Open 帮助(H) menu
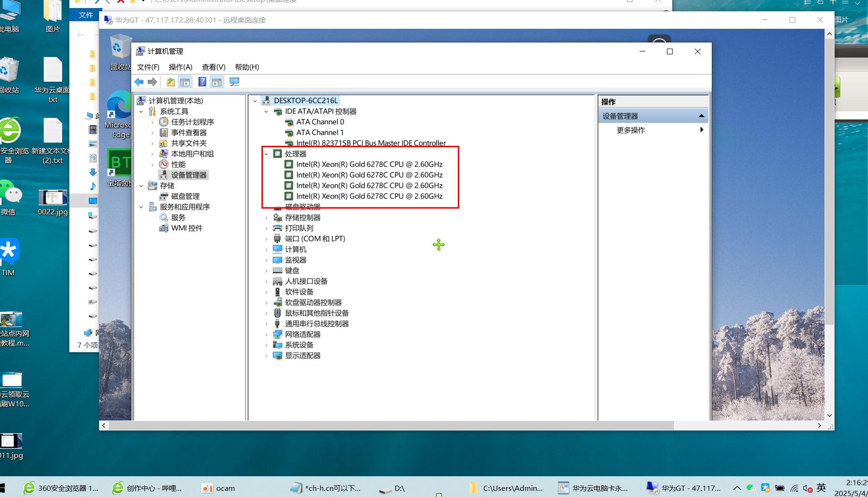Screen dimensions: 868x497 point(247,67)
